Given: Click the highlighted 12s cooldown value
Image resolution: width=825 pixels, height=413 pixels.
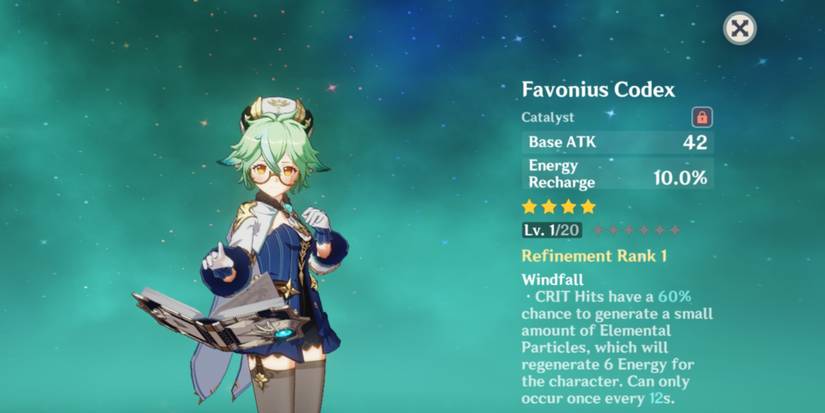Looking at the screenshot, I should pos(659,399).
